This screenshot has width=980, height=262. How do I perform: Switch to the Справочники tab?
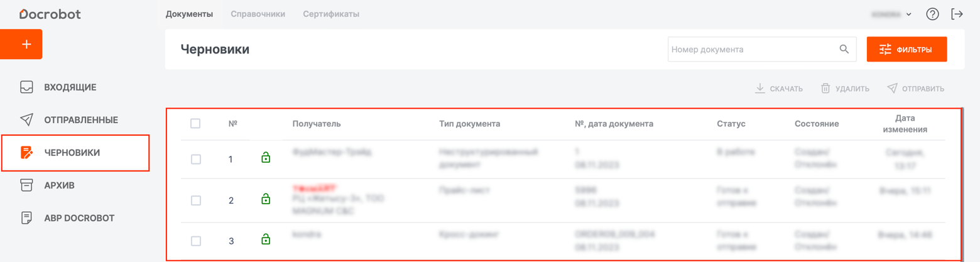coord(258,14)
